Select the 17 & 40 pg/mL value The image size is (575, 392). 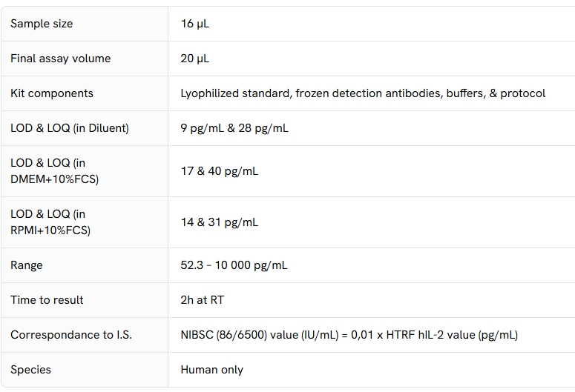[220, 171]
